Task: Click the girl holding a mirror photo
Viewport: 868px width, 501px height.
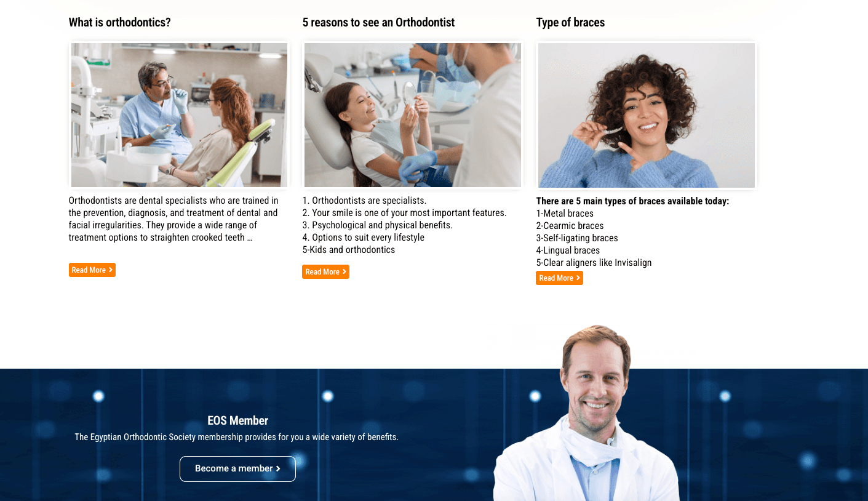Action: pos(413,115)
